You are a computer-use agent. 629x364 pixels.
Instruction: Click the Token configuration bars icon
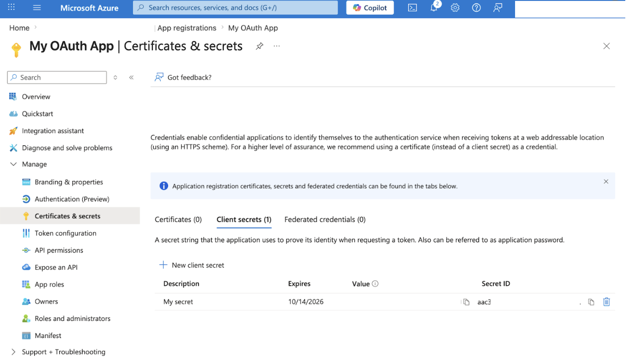[x=26, y=233]
